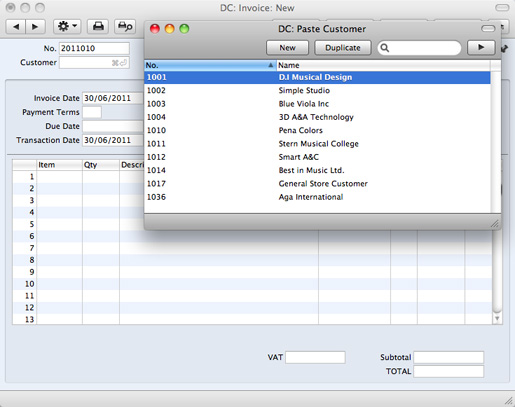This screenshot has height=407, width=515.
Task: Click the printer icon
Action: (98, 26)
